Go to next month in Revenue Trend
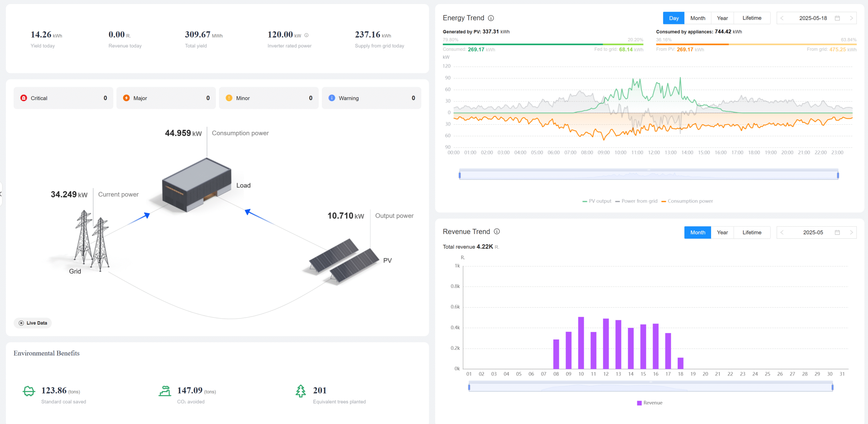This screenshot has width=868, height=424. pyautogui.click(x=851, y=232)
